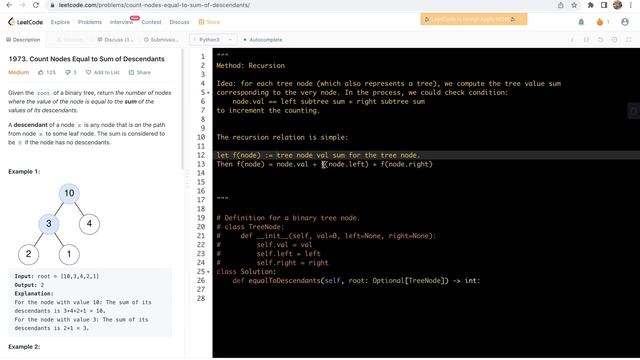Click the Example 2 heading

click(x=24, y=347)
